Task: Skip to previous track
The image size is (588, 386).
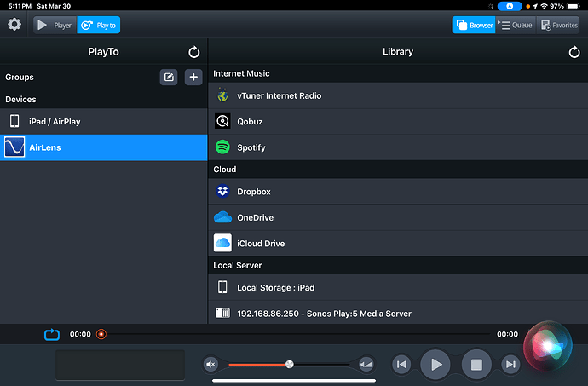Action: point(401,364)
